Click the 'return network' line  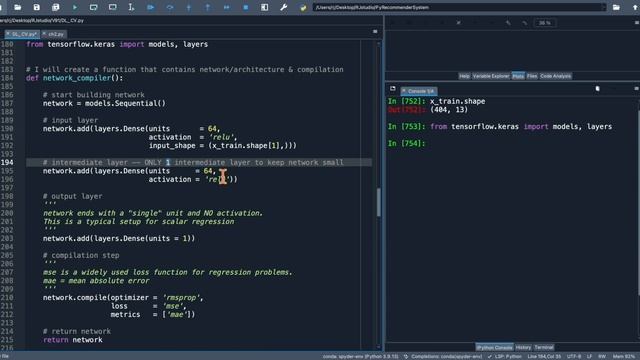pos(73,340)
